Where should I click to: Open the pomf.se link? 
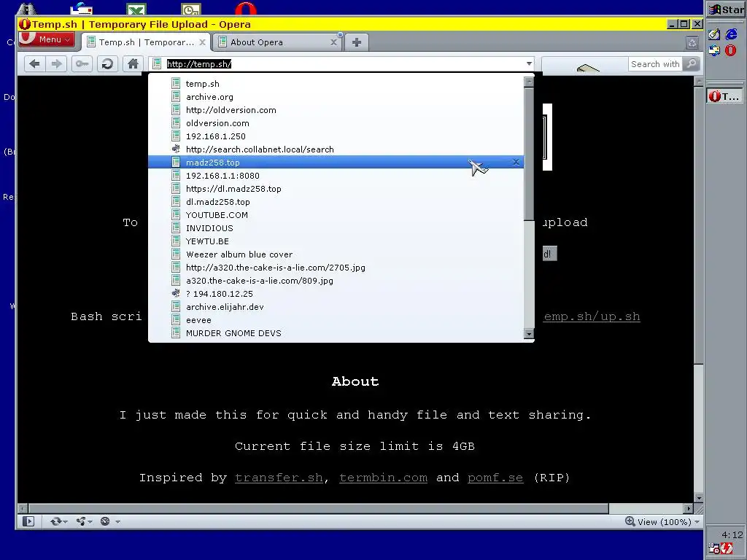click(x=495, y=478)
